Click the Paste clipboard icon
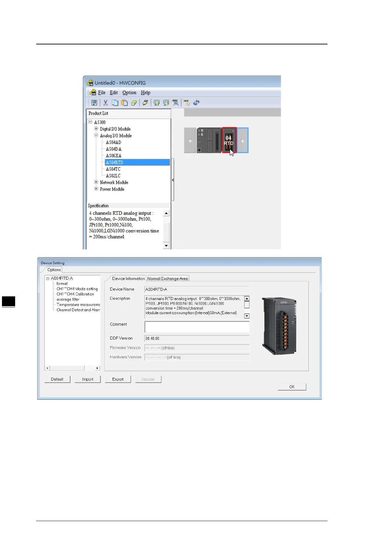This screenshot has width=392, height=554. (124, 103)
